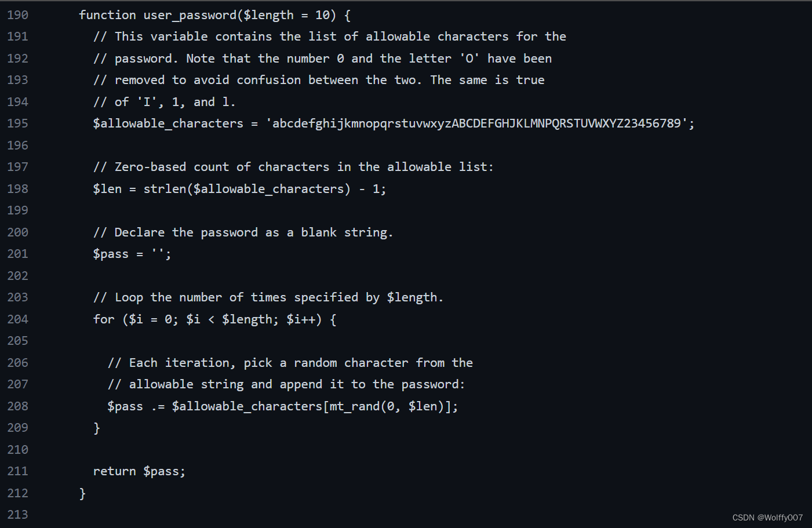Select line number 195 in the gutter
This screenshot has height=528, width=812.
pos(17,123)
